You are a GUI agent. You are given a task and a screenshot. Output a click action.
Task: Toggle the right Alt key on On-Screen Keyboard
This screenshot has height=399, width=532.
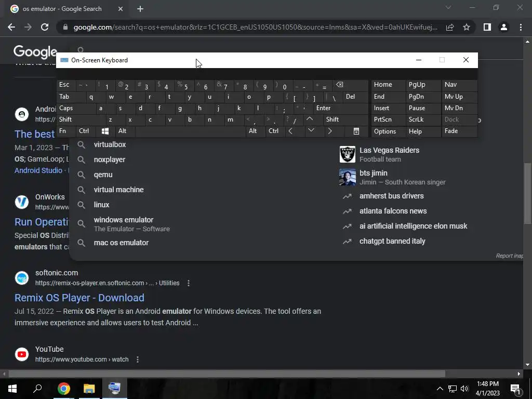[255, 131]
